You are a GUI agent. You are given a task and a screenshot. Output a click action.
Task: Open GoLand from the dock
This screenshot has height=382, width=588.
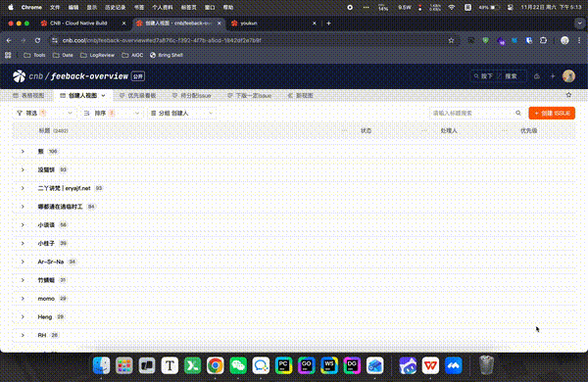[x=307, y=365]
